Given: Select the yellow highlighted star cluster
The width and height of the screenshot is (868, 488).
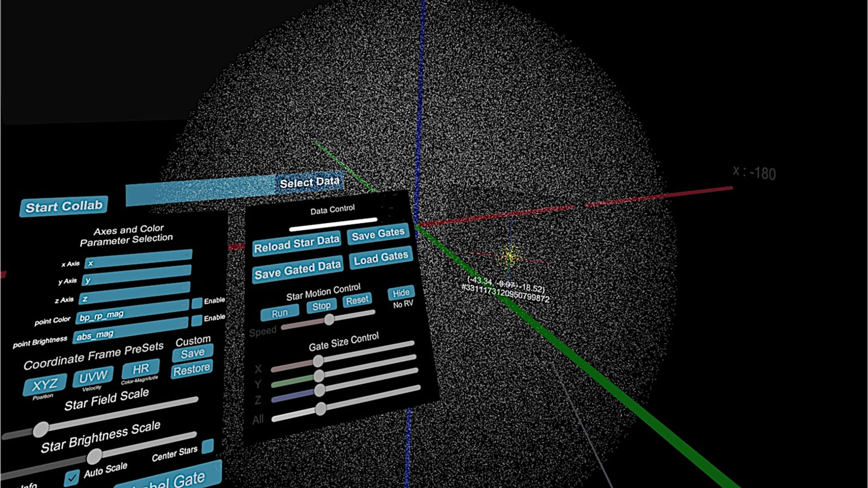Looking at the screenshot, I should pos(510,256).
